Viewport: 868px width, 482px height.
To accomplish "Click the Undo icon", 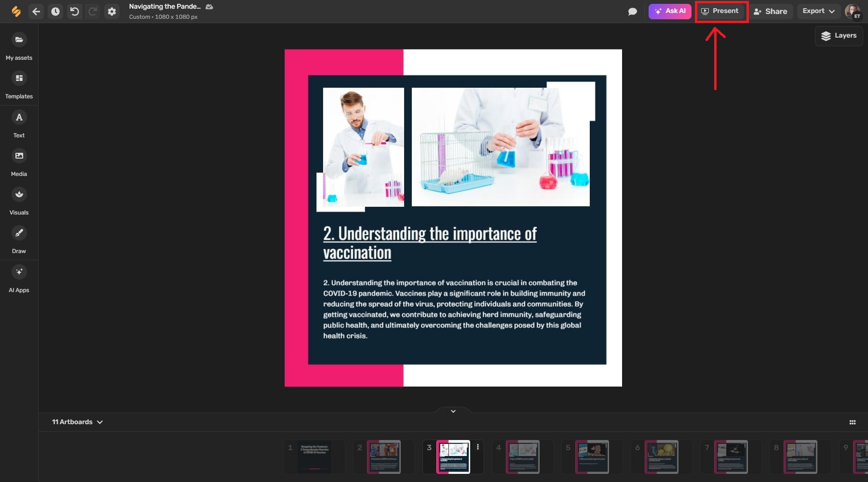I will coord(74,12).
